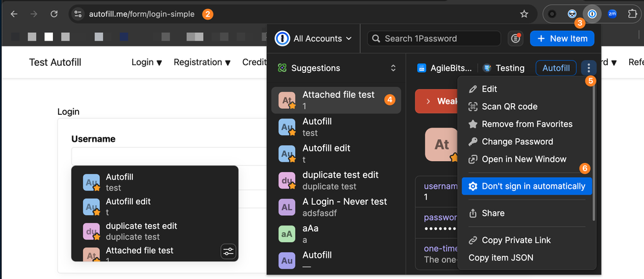Choose Share from the item menu

pyautogui.click(x=527, y=213)
